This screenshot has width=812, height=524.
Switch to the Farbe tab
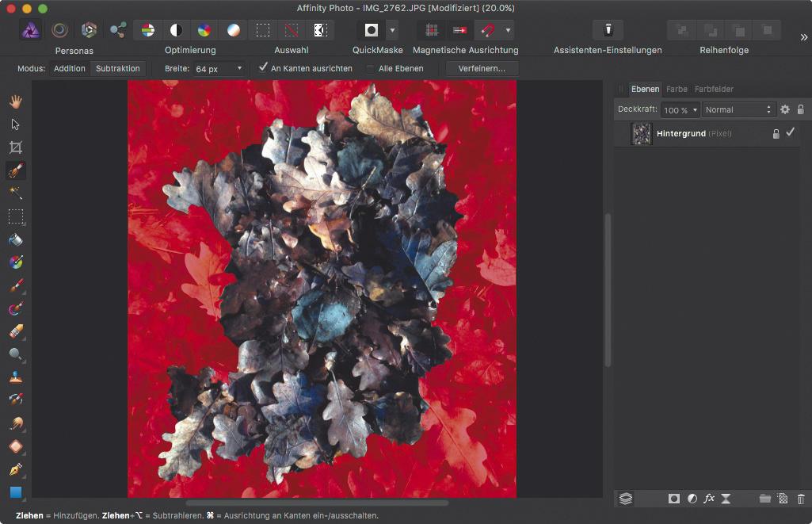click(x=677, y=89)
